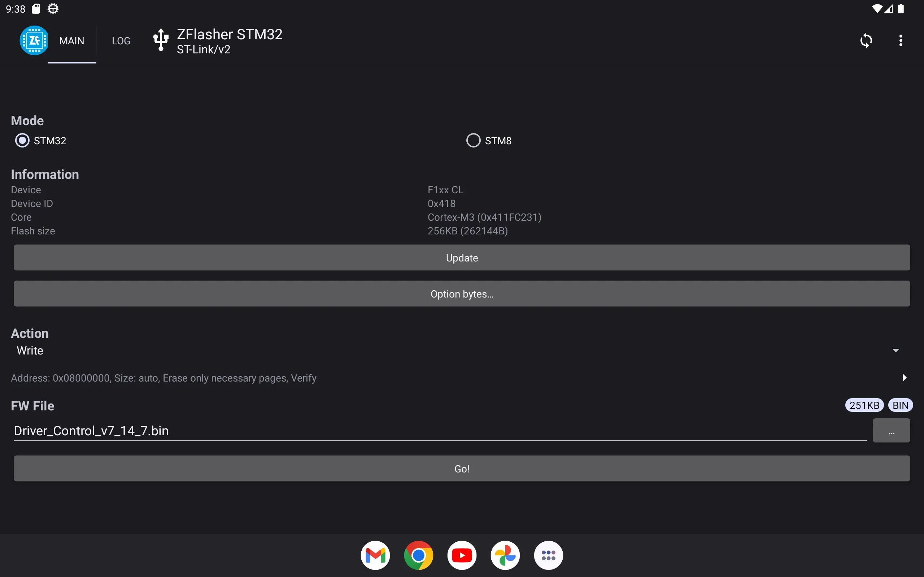Viewport: 924px width, 577px height.
Task: Click the ZFlasher STM32 app icon
Action: click(x=33, y=40)
